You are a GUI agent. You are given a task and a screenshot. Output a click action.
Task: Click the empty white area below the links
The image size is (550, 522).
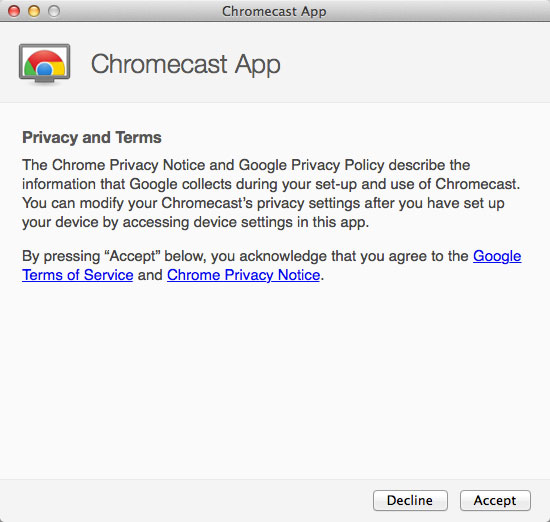tap(275, 379)
